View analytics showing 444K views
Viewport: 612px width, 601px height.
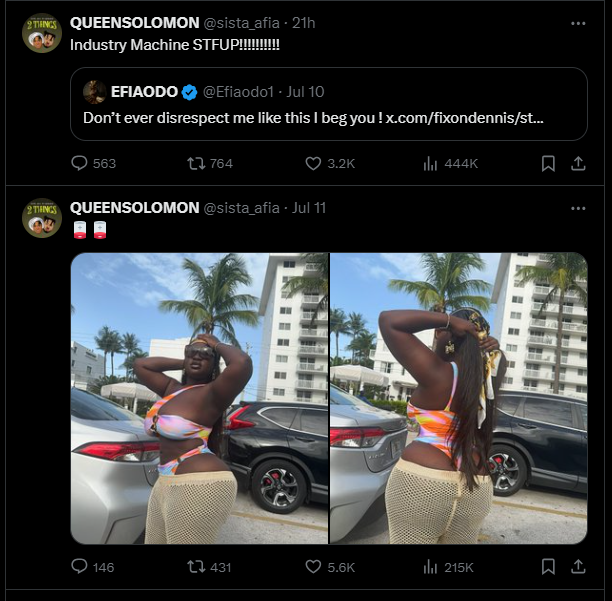(x=432, y=163)
